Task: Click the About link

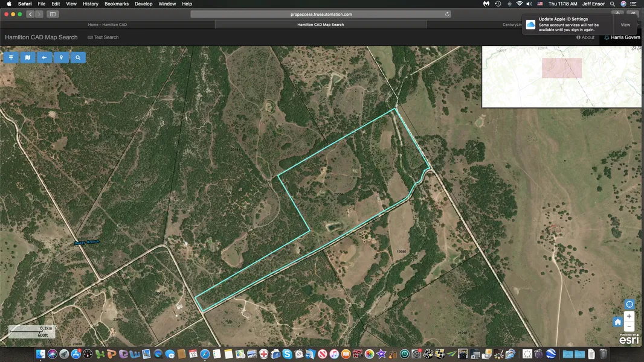Action: (x=585, y=37)
